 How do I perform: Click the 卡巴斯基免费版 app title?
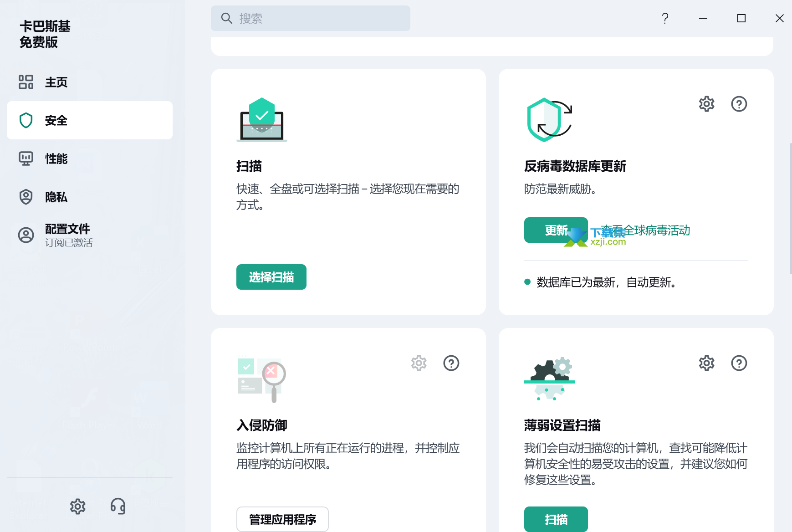point(45,34)
